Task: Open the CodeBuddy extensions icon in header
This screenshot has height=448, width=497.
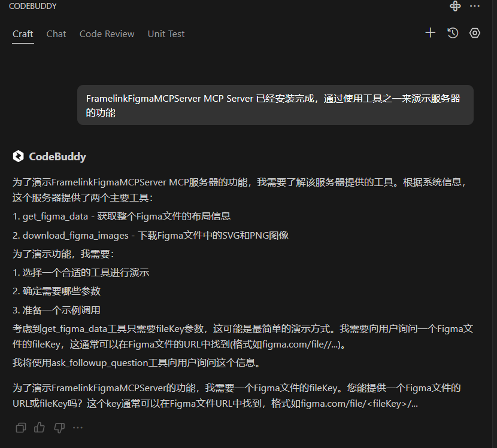Action: point(455,6)
